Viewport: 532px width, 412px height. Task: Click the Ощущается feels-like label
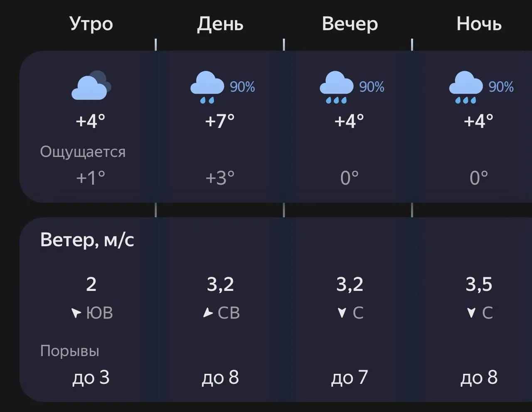tap(83, 152)
